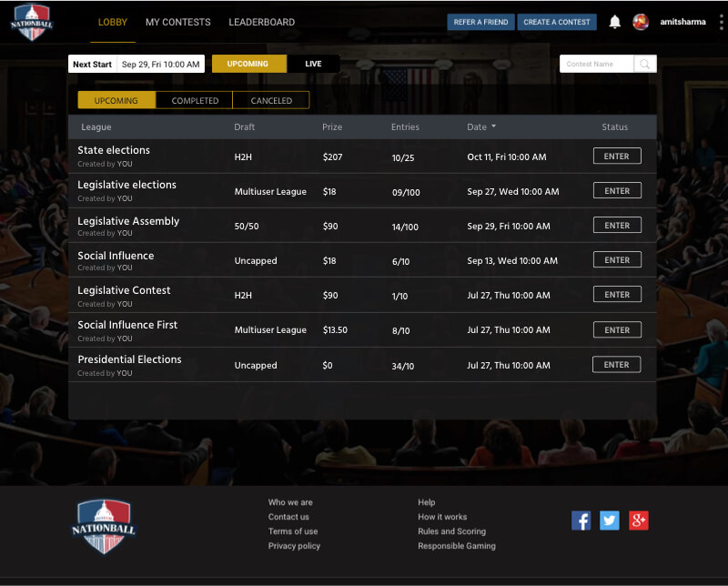Viewport: 728px width, 586px height.
Task: Click the Prize column header
Action: 332,126
